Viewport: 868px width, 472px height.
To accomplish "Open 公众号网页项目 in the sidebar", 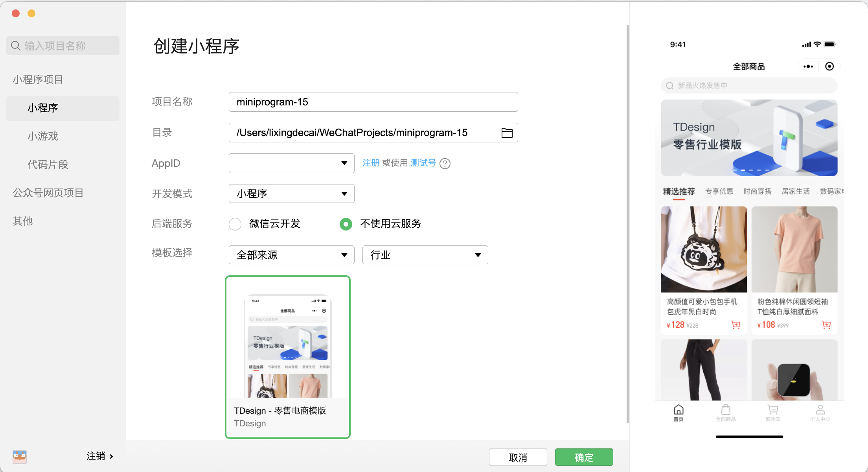I will tap(48, 193).
